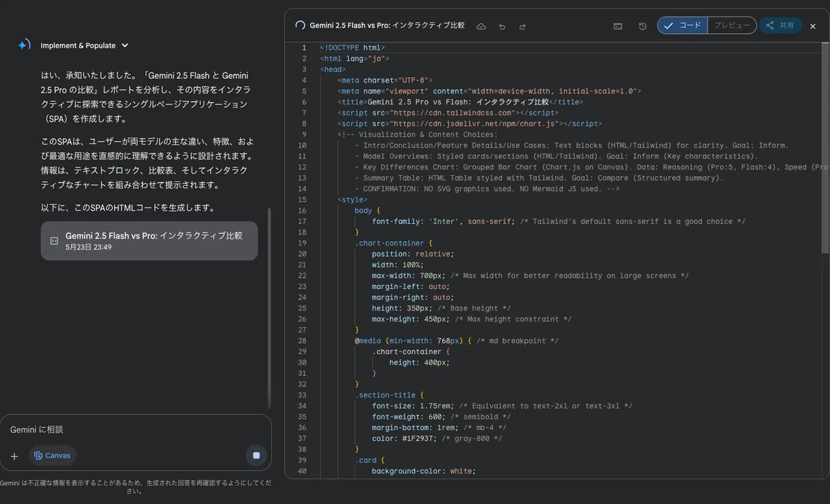Image resolution: width=830 pixels, height=504 pixels.
Task: Switch to the コード tab
Action: coord(682,26)
